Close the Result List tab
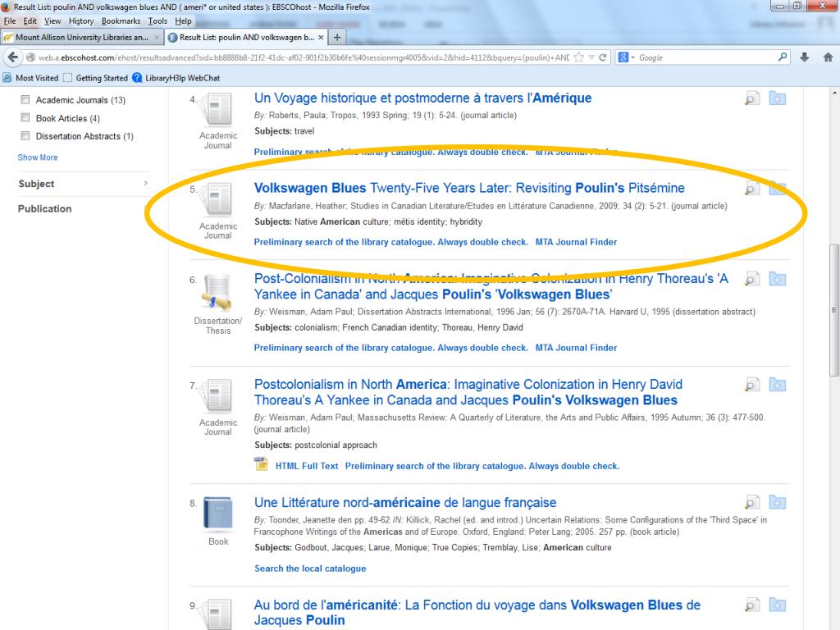The image size is (840, 630). 321,37
